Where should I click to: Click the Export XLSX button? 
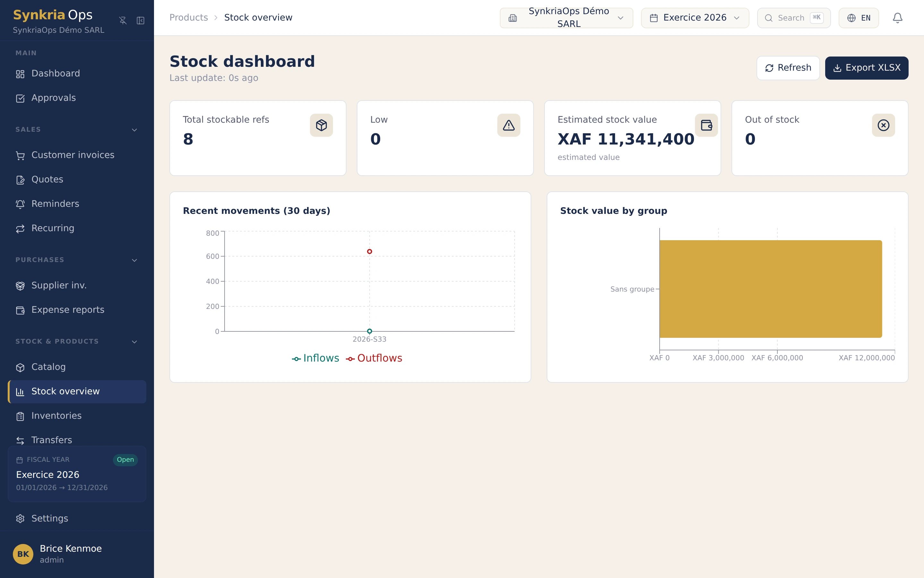[866, 68]
